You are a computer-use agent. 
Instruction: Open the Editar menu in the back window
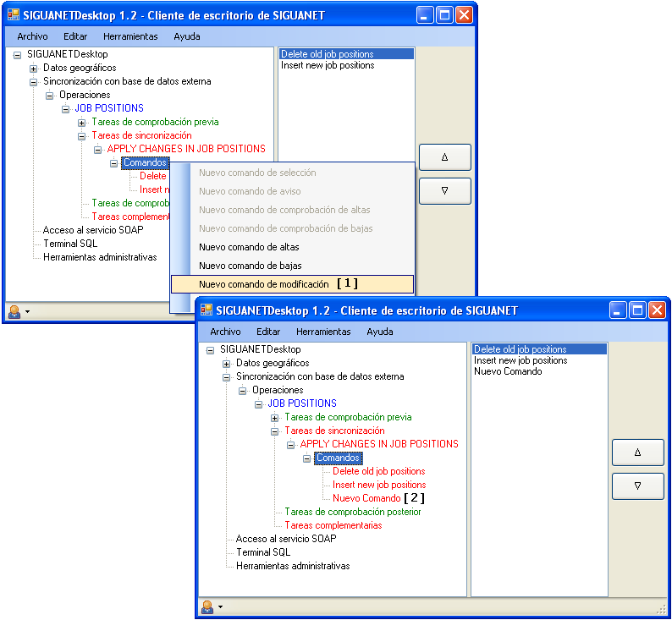[x=75, y=36]
